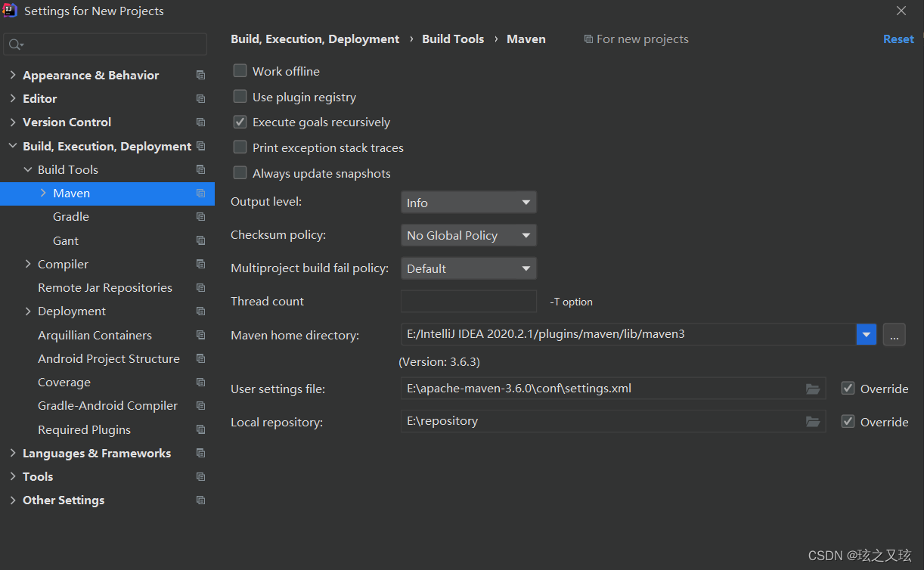Click the folder icon in User settings file
The image size is (924, 570).
click(x=813, y=389)
